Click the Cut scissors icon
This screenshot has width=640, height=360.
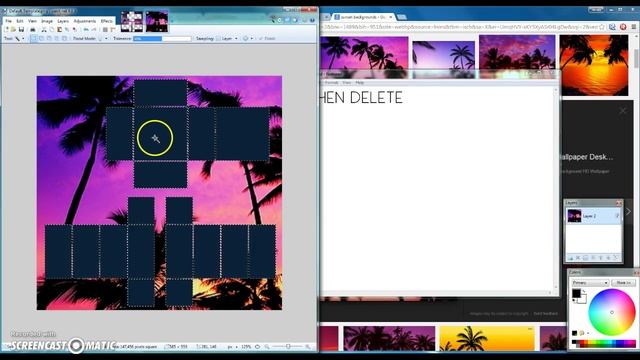(x=44, y=29)
